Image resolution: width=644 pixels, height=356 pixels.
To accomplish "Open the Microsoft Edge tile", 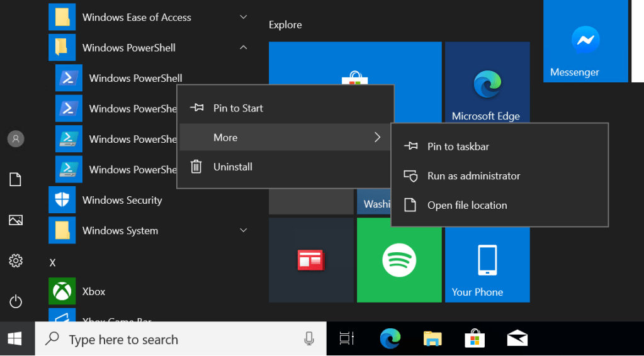I will pyautogui.click(x=487, y=85).
